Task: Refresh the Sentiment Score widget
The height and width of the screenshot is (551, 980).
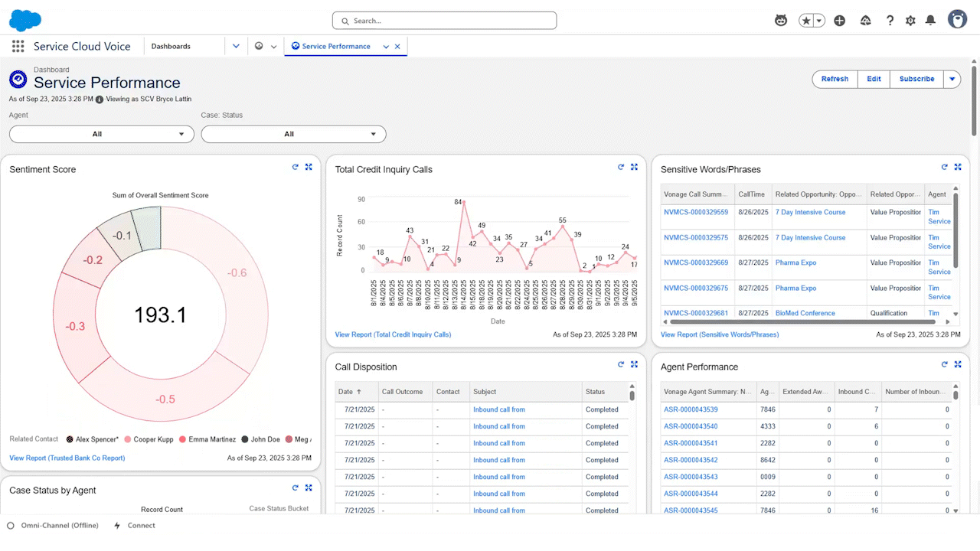Action: point(295,167)
